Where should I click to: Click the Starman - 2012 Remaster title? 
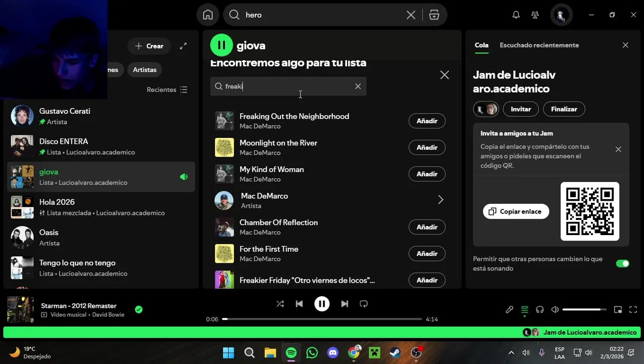pyautogui.click(x=79, y=305)
